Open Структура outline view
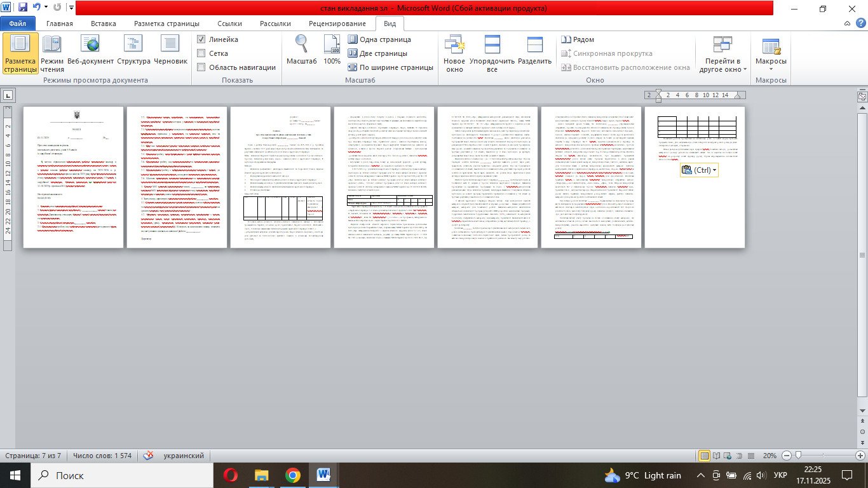Screen dimensions: 868x488 [x=133, y=52]
